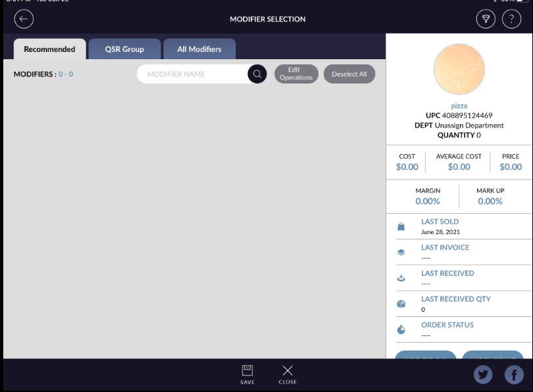Open the Twitter icon
Image resolution: width=533 pixels, height=392 pixels.
(483, 374)
